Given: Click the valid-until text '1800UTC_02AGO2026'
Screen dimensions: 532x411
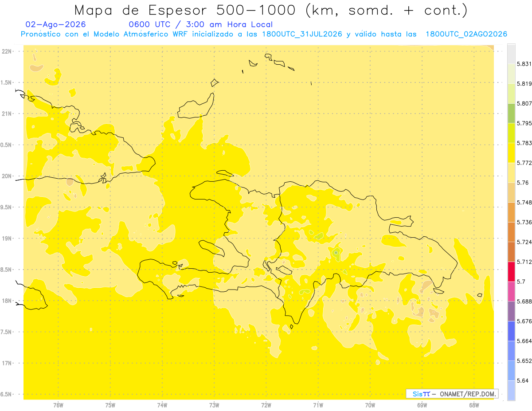Looking at the screenshot, I should point(466,34).
